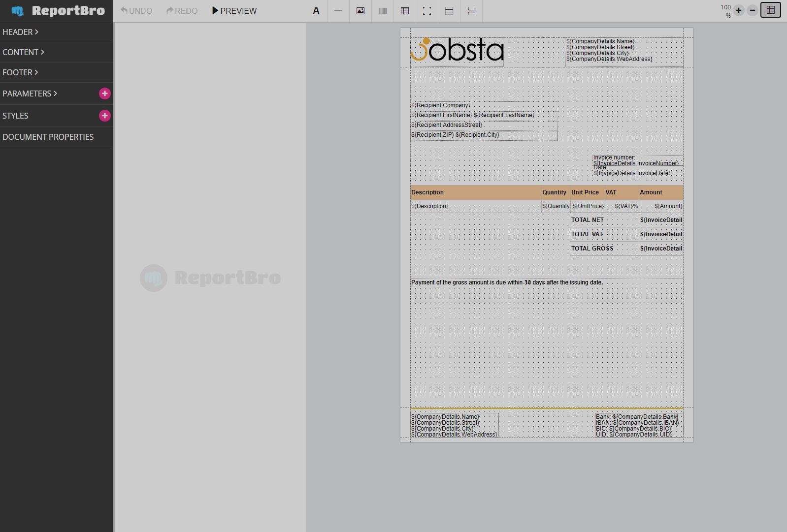Image resolution: width=787 pixels, height=532 pixels.
Task: Add a new parameter with plus icon
Action: 105,94
